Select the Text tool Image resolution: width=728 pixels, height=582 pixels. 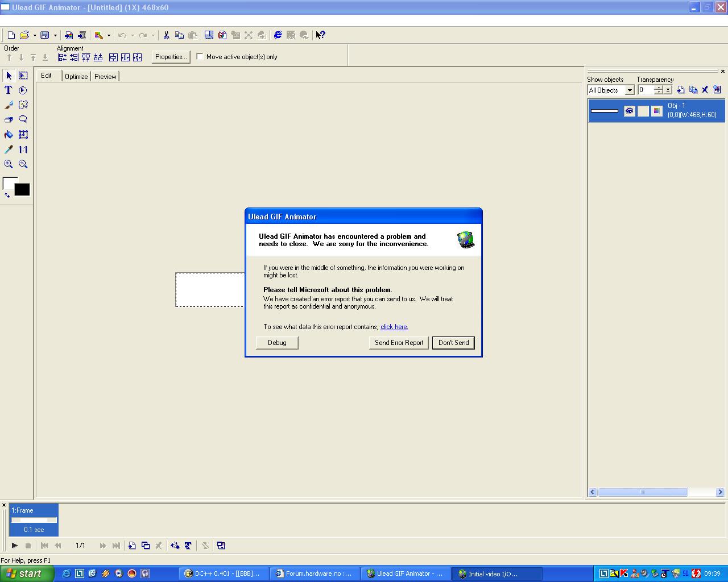[9, 90]
